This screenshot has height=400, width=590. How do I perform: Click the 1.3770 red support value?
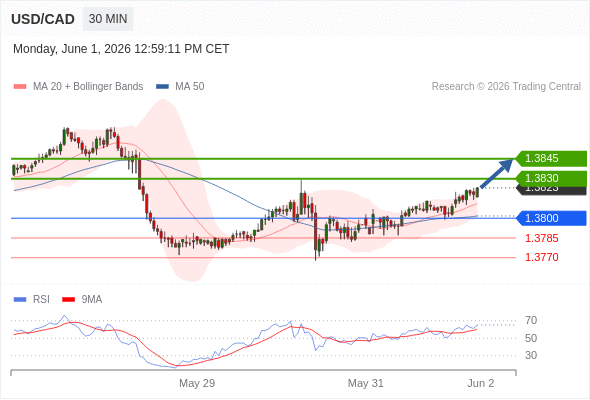[x=541, y=257]
